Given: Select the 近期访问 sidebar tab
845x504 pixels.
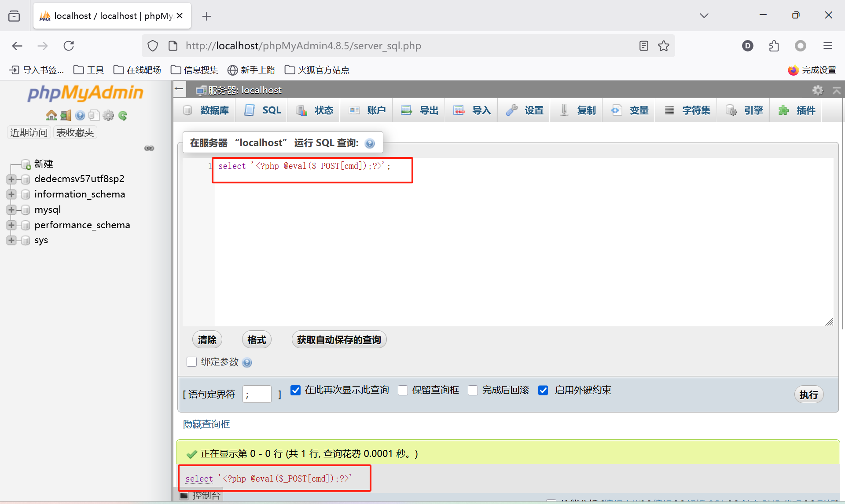Looking at the screenshot, I should click(x=29, y=132).
